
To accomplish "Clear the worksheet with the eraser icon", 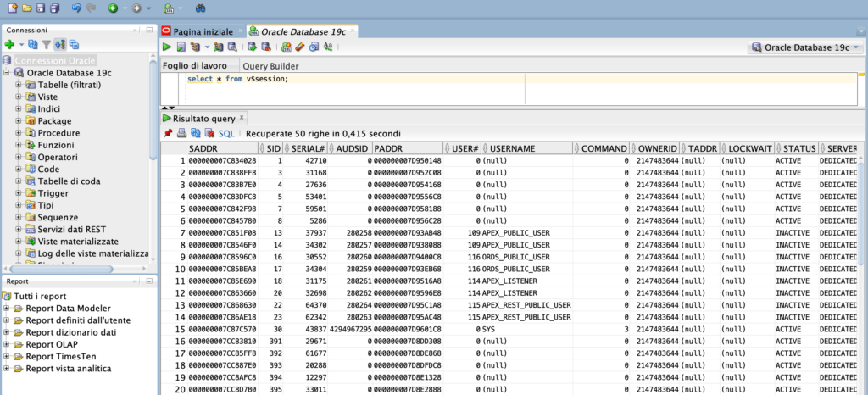I will point(300,47).
